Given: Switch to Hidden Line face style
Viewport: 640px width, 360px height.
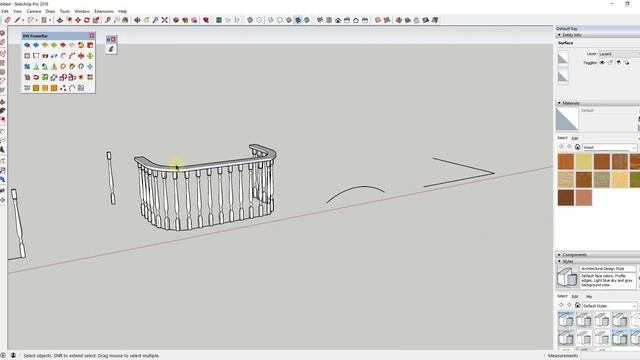Looking at the screenshot, I should (x=280, y=20).
